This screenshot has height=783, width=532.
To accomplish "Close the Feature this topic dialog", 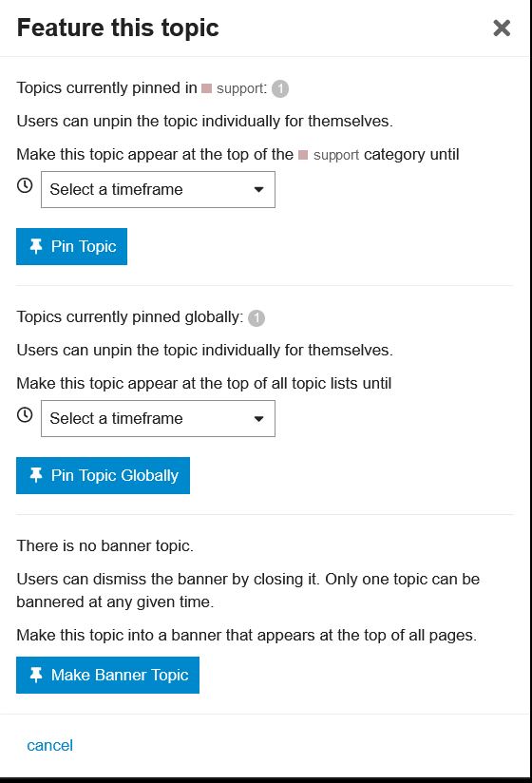I will coord(502,28).
